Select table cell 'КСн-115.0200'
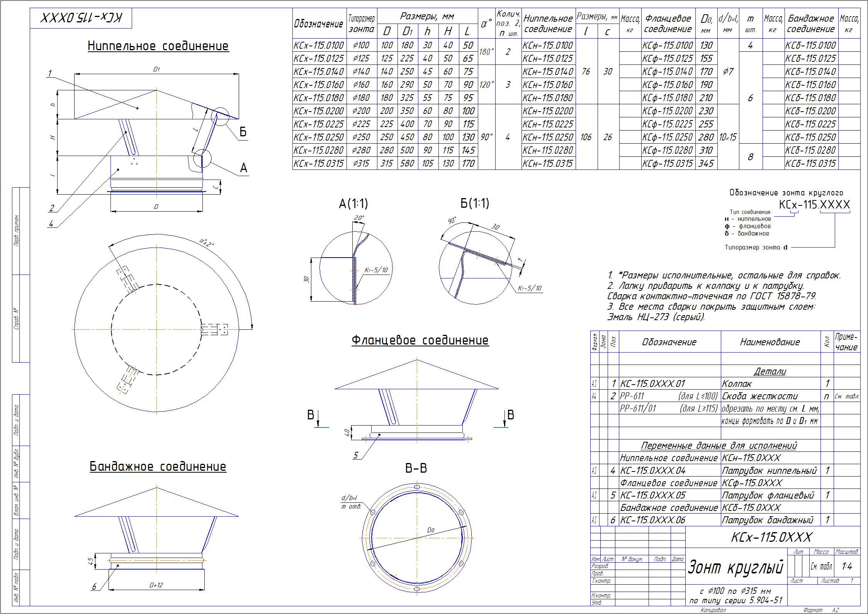 click(x=548, y=111)
